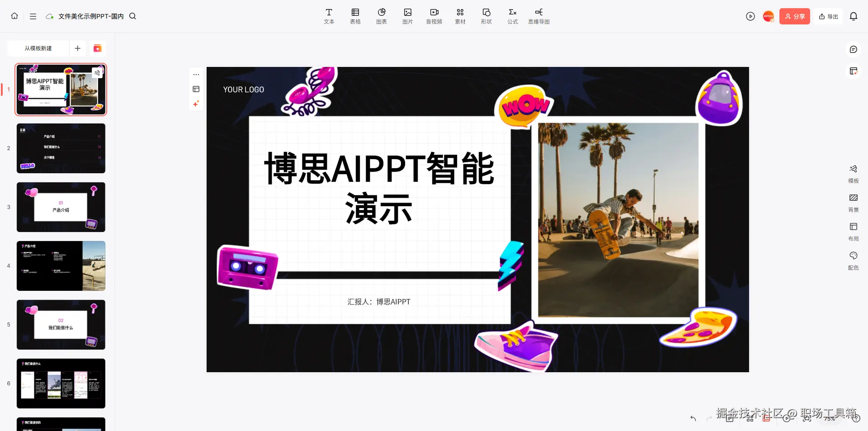Click the file title 文件美化示例PPT-国内
This screenshot has height=431, width=868.
point(91,16)
